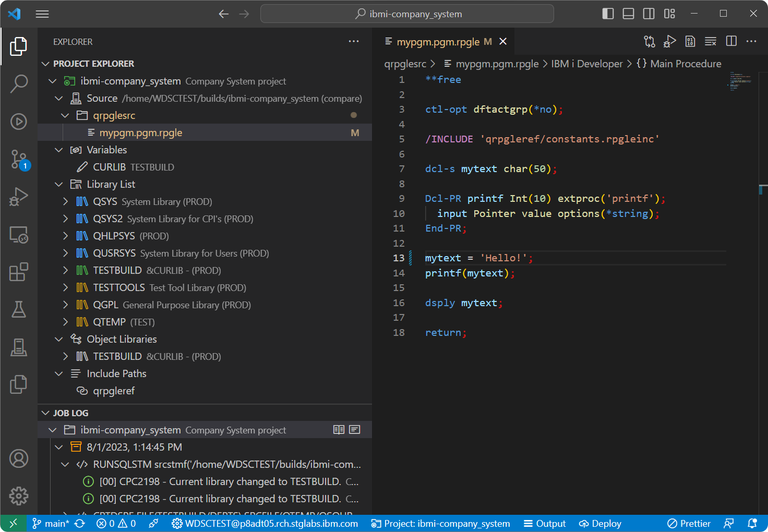Toggle the secondary side bar layout button
This screenshot has width=768, height=532.
[x=649, y=14]
